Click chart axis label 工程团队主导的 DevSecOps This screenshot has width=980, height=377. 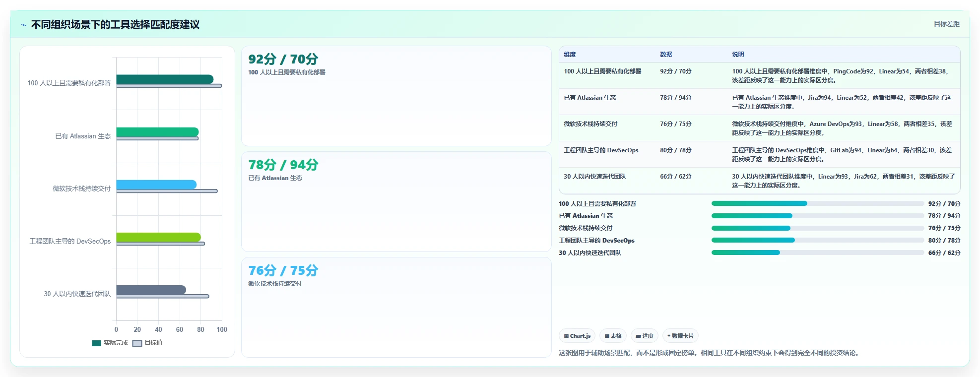click(x=70, y=241)
